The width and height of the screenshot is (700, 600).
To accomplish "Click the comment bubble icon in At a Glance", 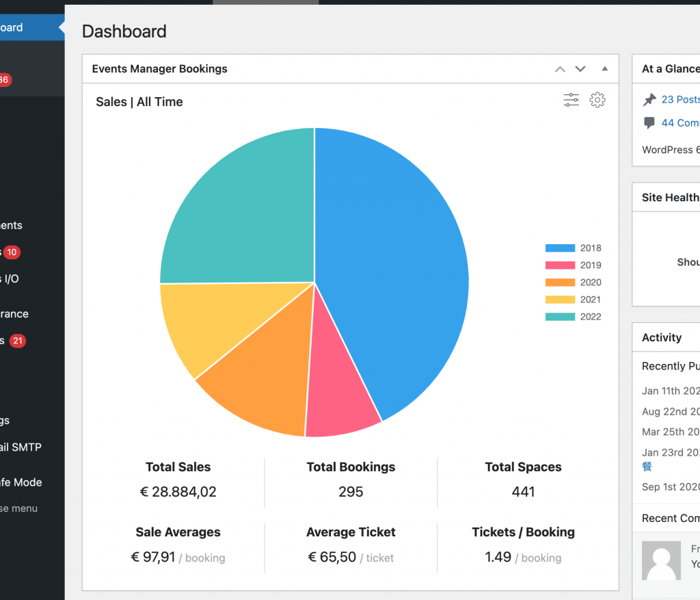I will 649,123.
